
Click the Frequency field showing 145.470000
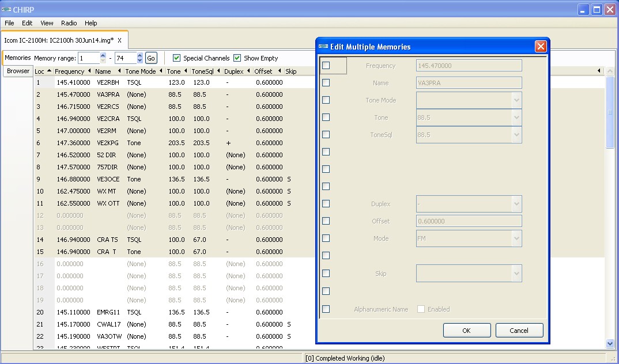(469, 66)
